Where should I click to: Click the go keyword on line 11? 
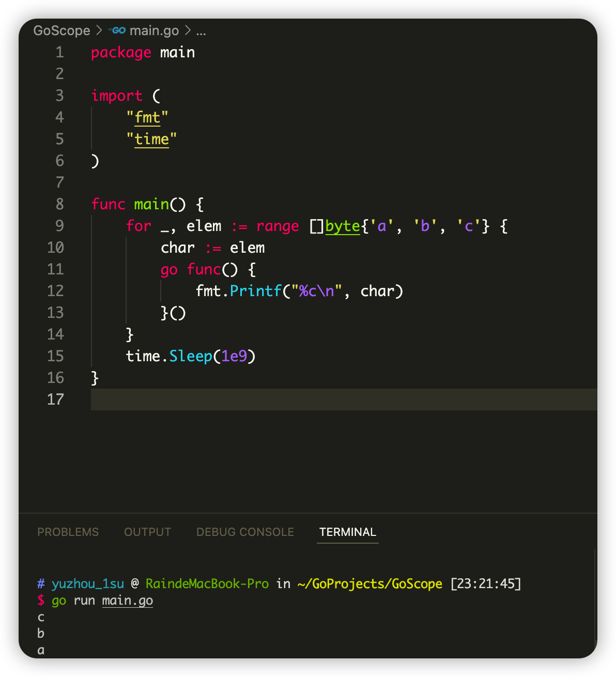[169, 270]
